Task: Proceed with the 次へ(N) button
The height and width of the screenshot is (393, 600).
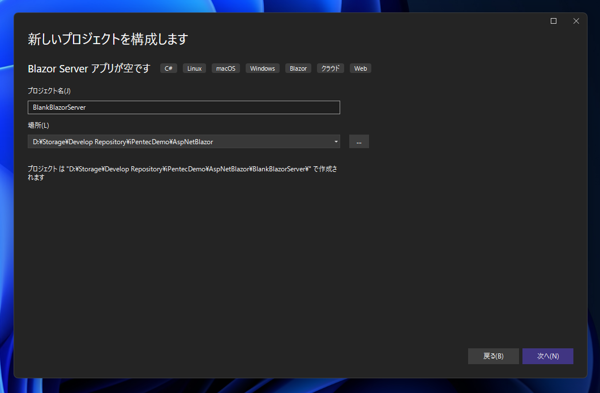Action: [x=548, y=356]
